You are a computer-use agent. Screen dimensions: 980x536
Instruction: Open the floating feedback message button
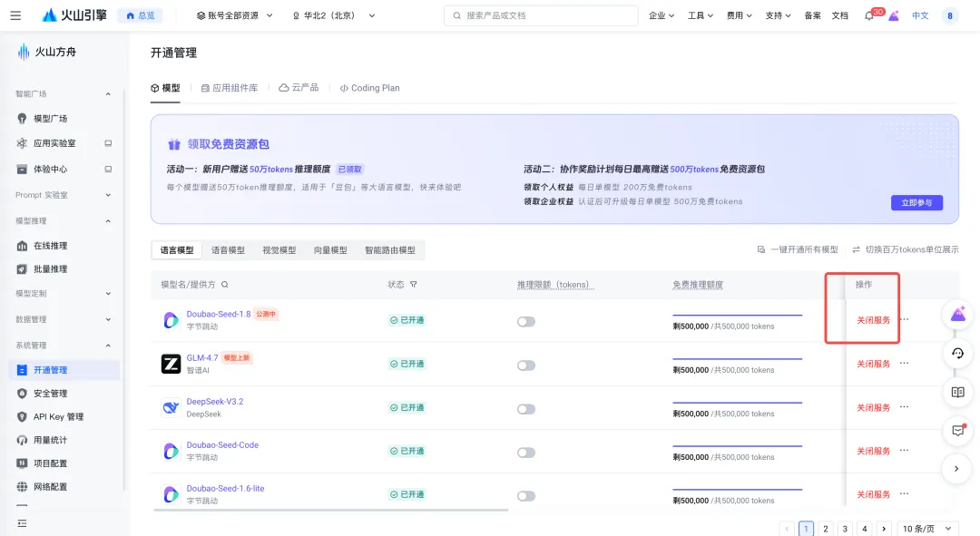(x=957, y=431)
